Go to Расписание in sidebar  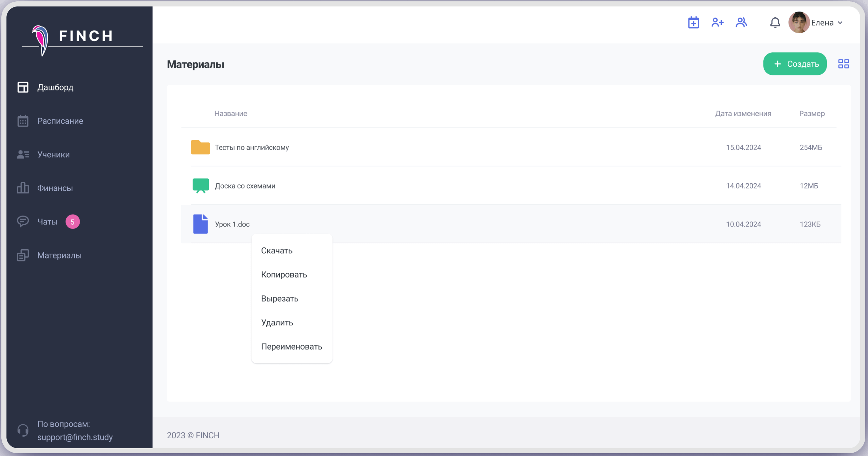pyautogui.click(x=60, y=121)
